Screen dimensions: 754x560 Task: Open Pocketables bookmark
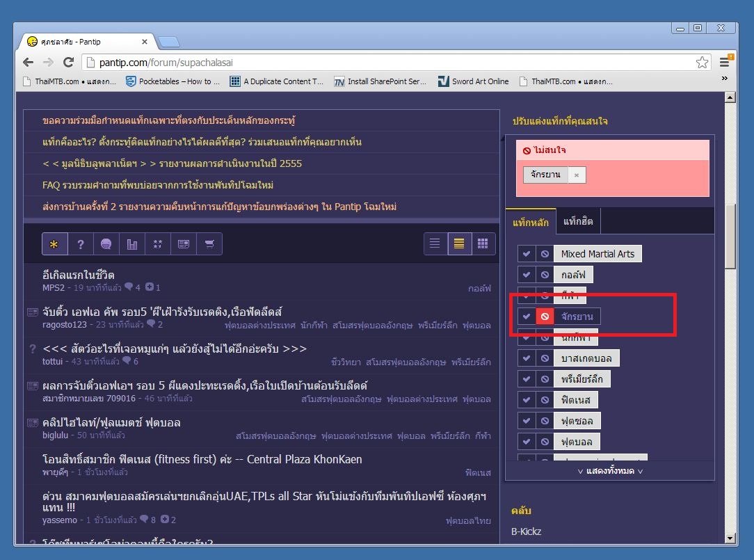pyautogui.click(x=173, y=81)
